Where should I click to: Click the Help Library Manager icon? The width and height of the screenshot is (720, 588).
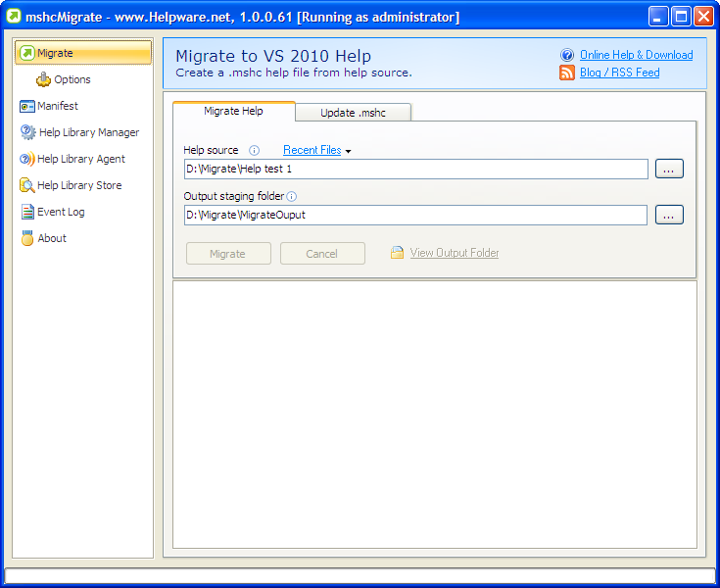[x=27, y=132]
